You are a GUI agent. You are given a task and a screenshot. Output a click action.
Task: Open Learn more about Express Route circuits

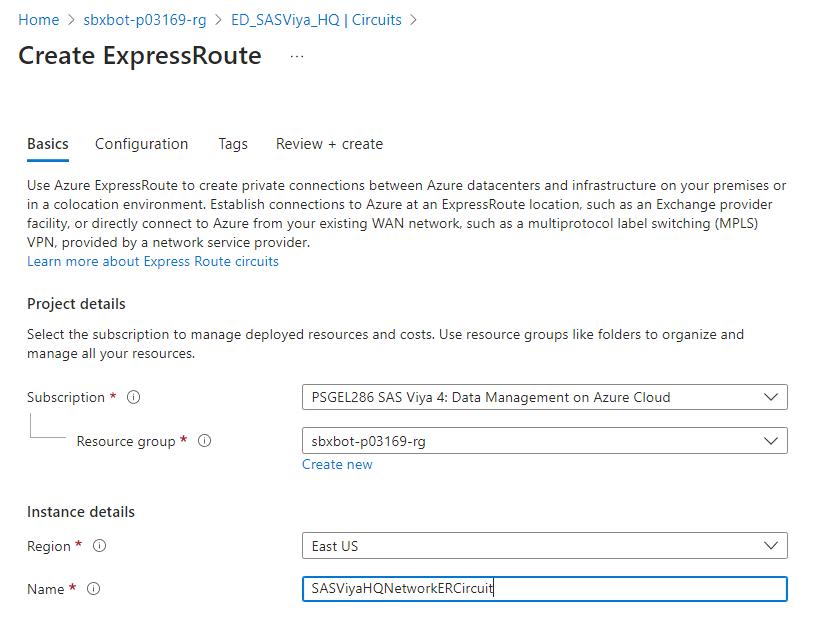153,261
